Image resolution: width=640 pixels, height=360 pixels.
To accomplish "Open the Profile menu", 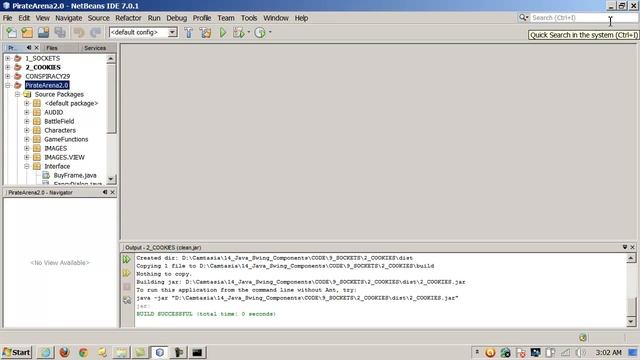I will [202, 18].
